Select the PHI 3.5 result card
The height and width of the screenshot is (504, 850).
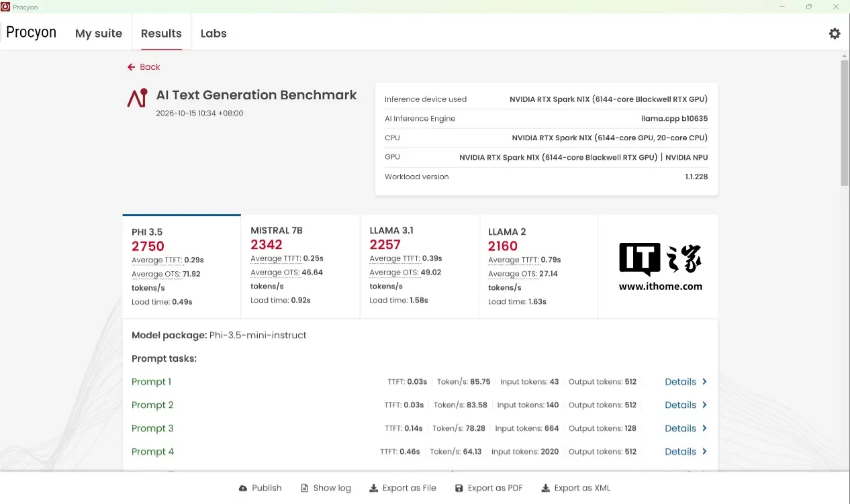181,266
